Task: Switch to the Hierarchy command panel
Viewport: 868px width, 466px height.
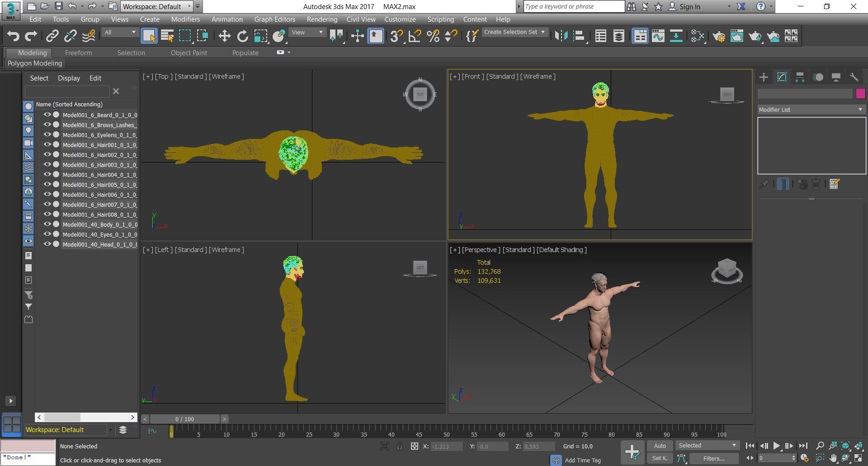Action: (x=800, y=77)
